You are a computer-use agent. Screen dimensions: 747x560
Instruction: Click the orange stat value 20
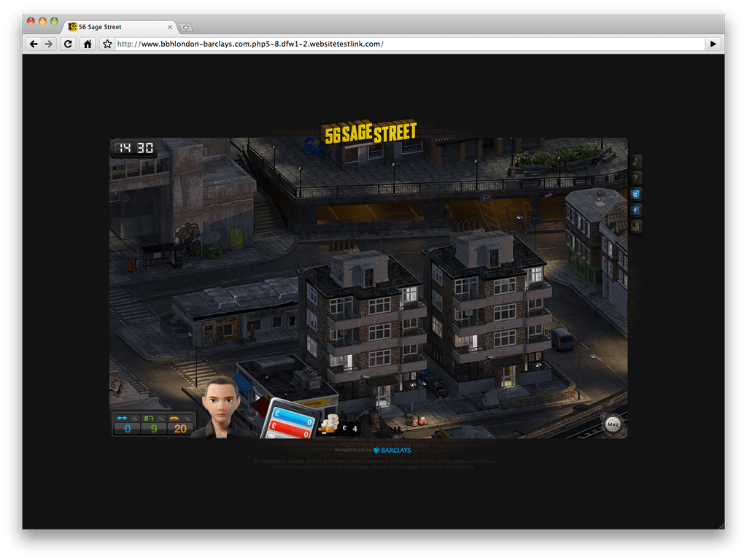click(x=180, y=429)
